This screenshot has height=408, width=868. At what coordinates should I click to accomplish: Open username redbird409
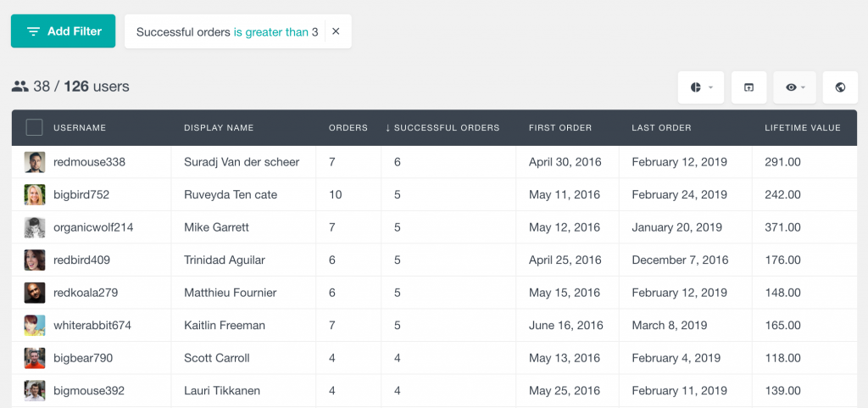pyautogui.click(x=81, y=260)
